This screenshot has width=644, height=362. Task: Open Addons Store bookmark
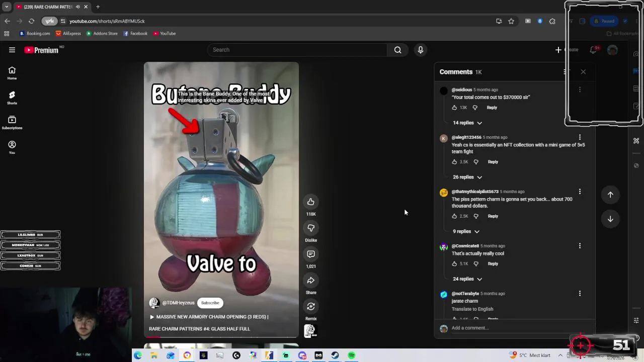point(102,34)
